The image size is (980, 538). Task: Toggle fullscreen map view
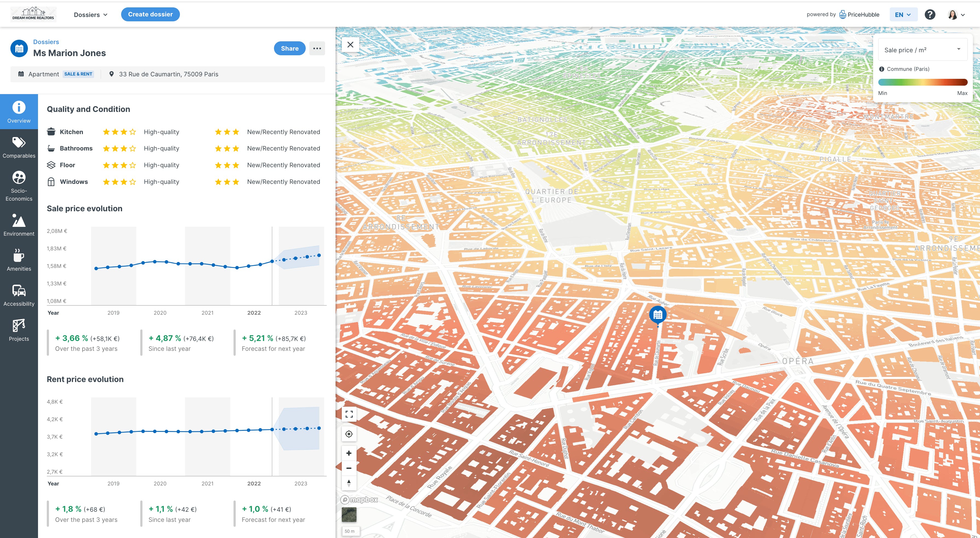[349, 414]
